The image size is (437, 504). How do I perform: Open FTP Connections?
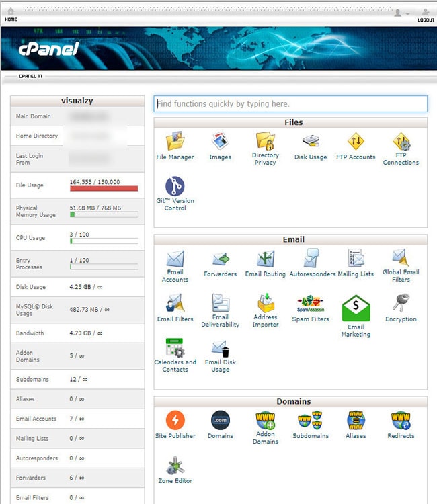pyautogui.click(x=401, y=141)
